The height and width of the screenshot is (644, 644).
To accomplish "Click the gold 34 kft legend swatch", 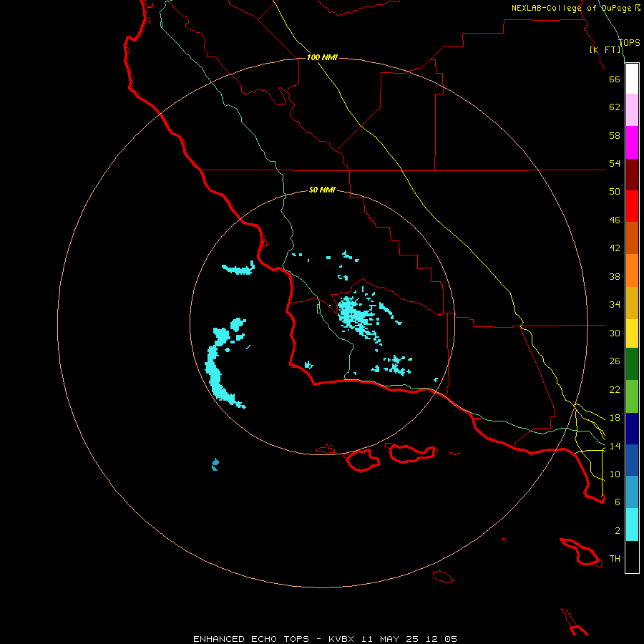I will (x=632, y=303).
